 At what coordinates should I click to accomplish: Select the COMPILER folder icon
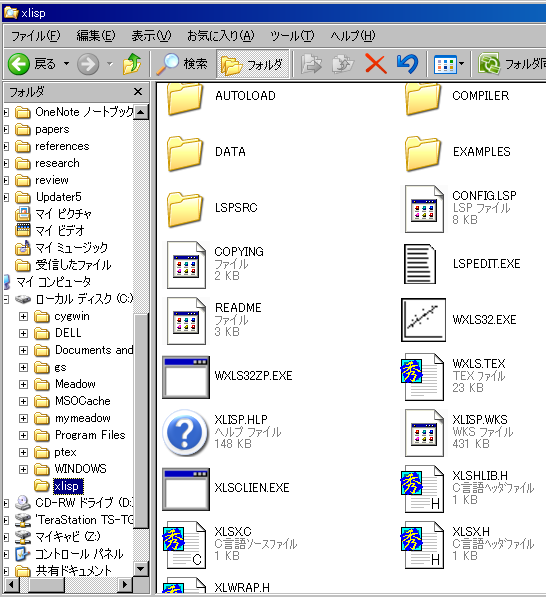click(423, 98)
